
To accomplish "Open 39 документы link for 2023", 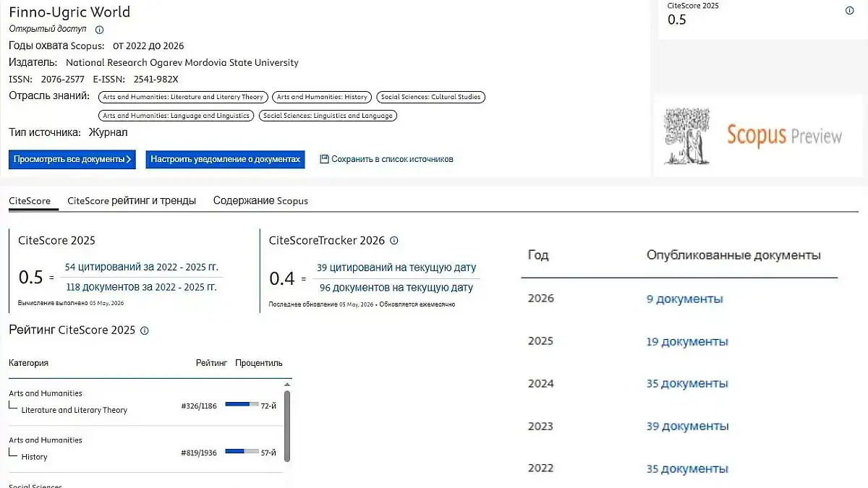I will pyautogui.click(x=687, y=427).
